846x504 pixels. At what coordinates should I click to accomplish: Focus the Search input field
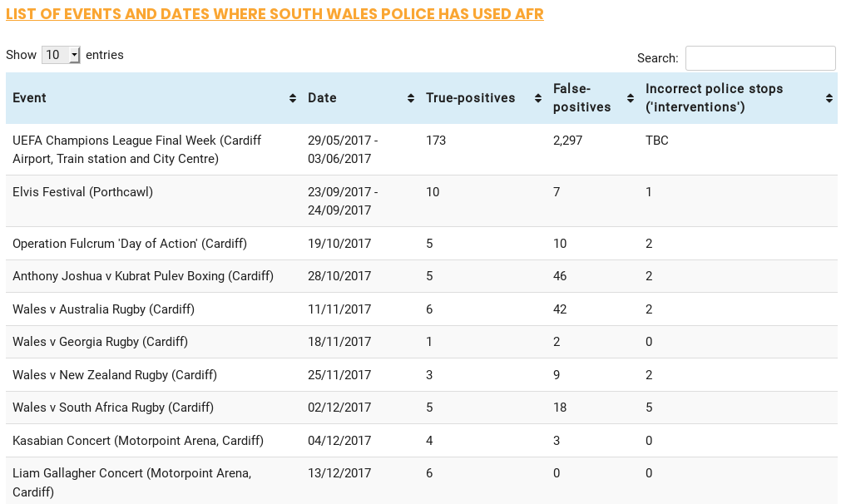760,58
